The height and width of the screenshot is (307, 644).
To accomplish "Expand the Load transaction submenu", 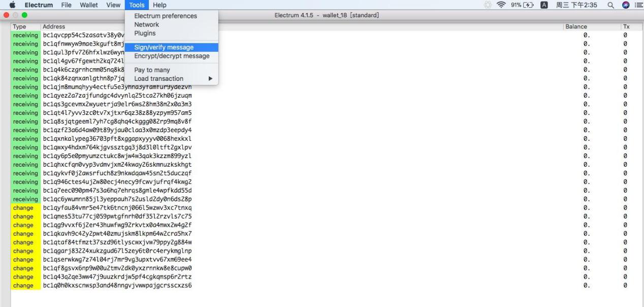I will coord(172,79).
